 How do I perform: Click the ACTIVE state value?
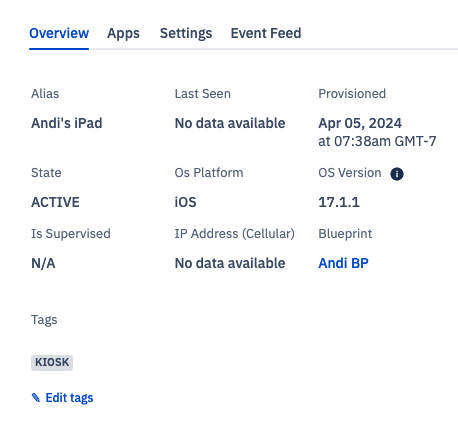pyautogui.click(x=55, y=202)
